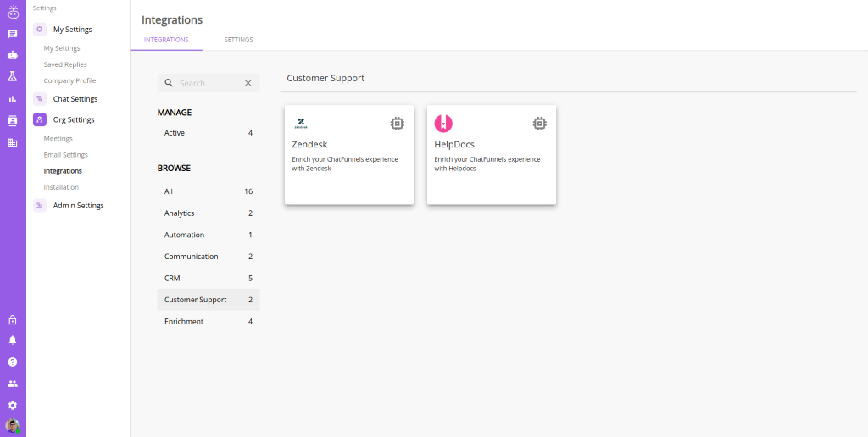Open the HelpDocs integration card title
The image size is (868, 437).
454,144
